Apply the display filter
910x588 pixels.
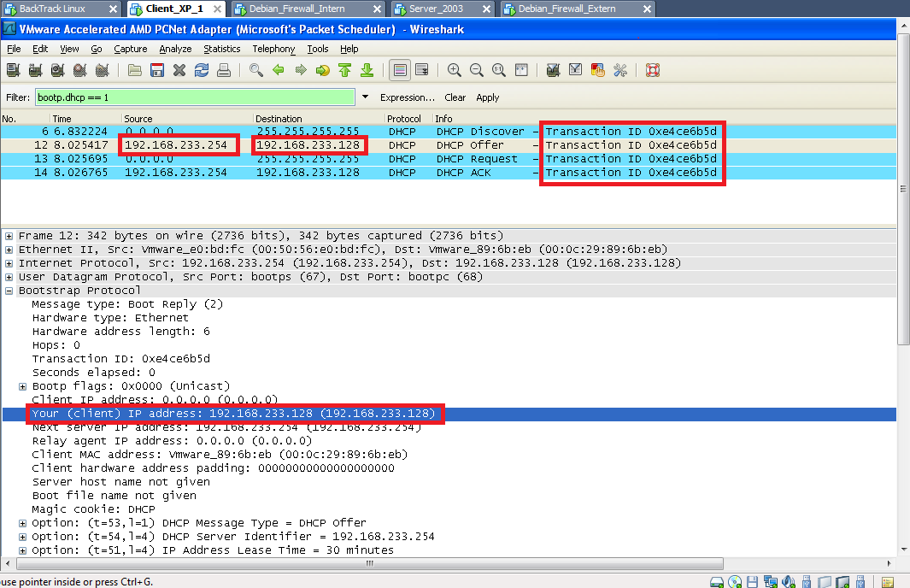(x=488, y=97)
